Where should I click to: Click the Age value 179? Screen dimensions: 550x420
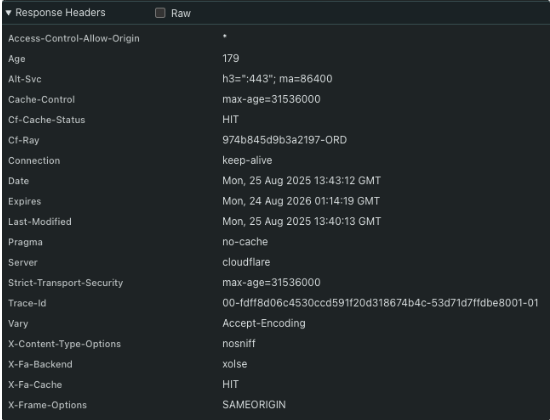(230, 58)
